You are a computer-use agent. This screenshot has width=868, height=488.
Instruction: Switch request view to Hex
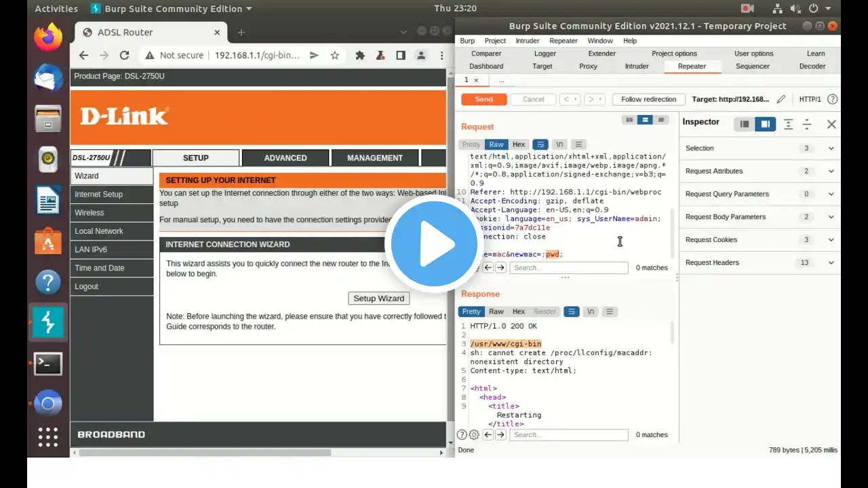tap(519, 144)
